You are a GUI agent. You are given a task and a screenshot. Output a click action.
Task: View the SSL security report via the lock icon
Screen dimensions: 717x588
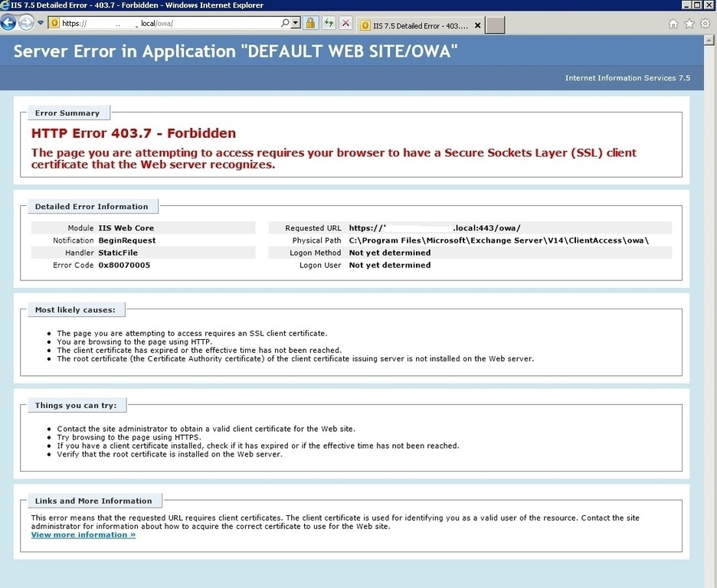(x=309, y=23)
